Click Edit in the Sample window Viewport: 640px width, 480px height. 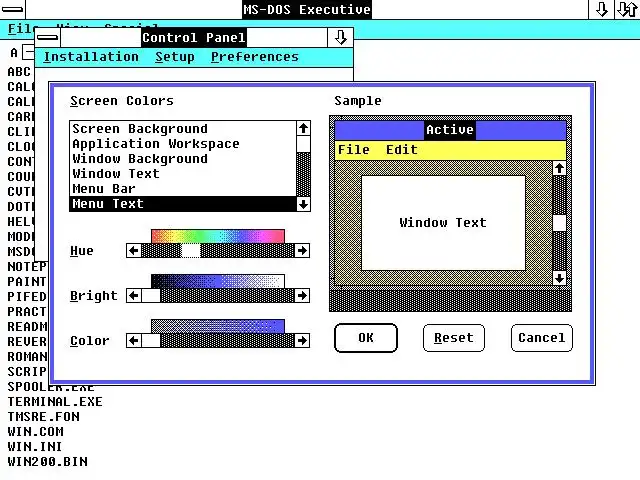coord(402,150)
